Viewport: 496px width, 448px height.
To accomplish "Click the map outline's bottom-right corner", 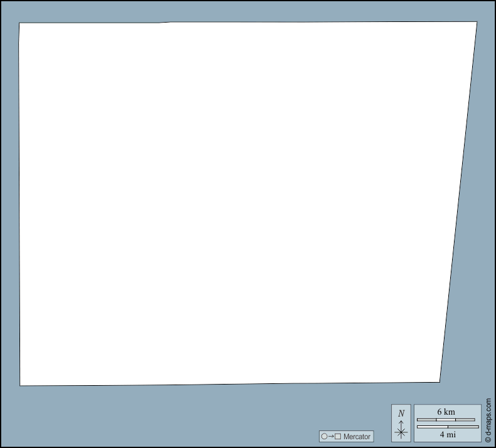I will pos(439,381).
